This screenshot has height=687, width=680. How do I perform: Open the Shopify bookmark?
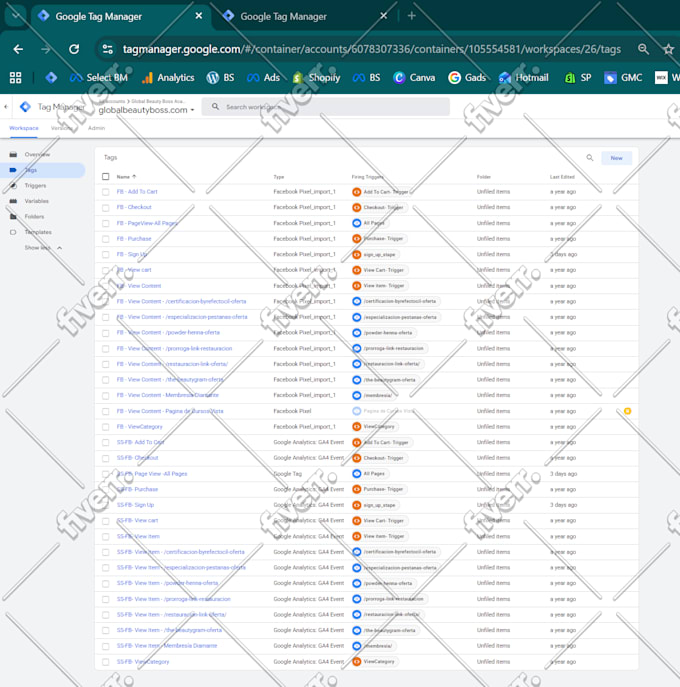316,78
